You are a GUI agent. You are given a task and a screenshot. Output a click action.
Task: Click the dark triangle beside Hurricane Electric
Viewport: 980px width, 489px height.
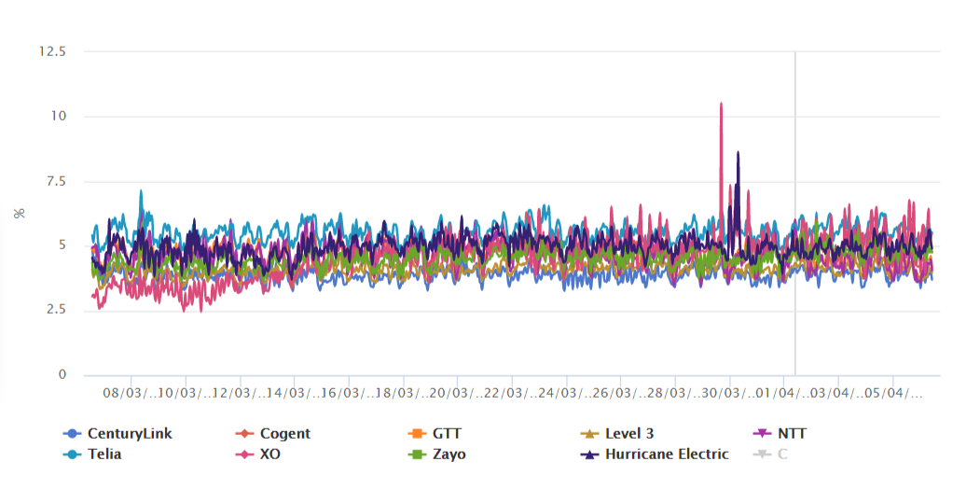[590, 454]
